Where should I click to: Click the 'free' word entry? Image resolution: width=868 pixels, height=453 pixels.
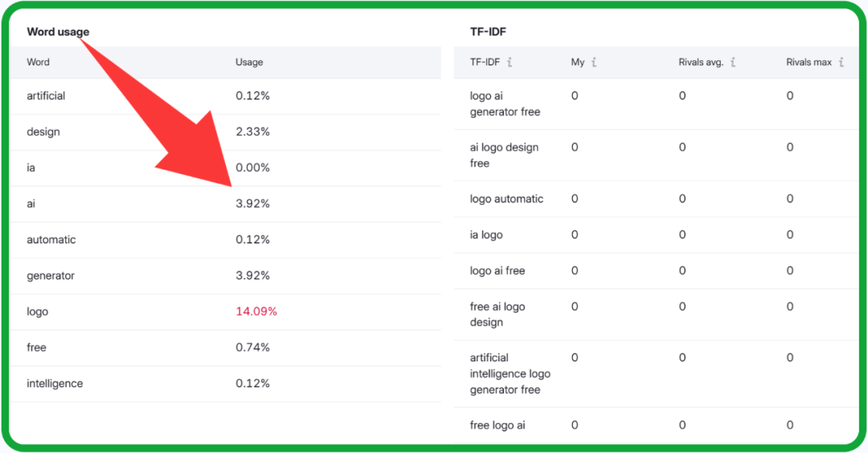click(36, 348)
